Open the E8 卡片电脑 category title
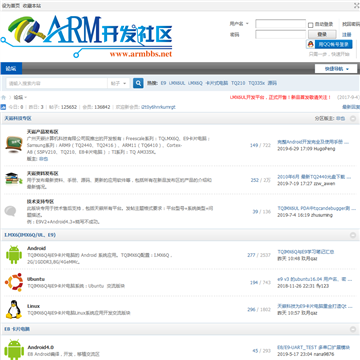Viewport: 360px width, 360px height. 17,329
